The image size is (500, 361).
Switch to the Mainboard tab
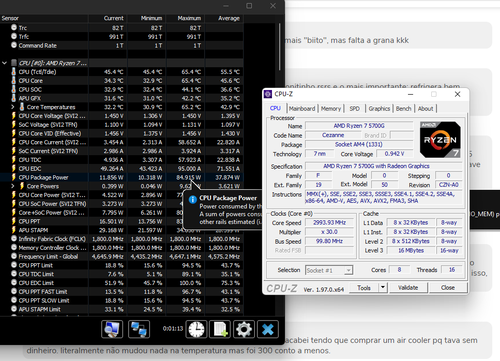click(x=302, y=109)
